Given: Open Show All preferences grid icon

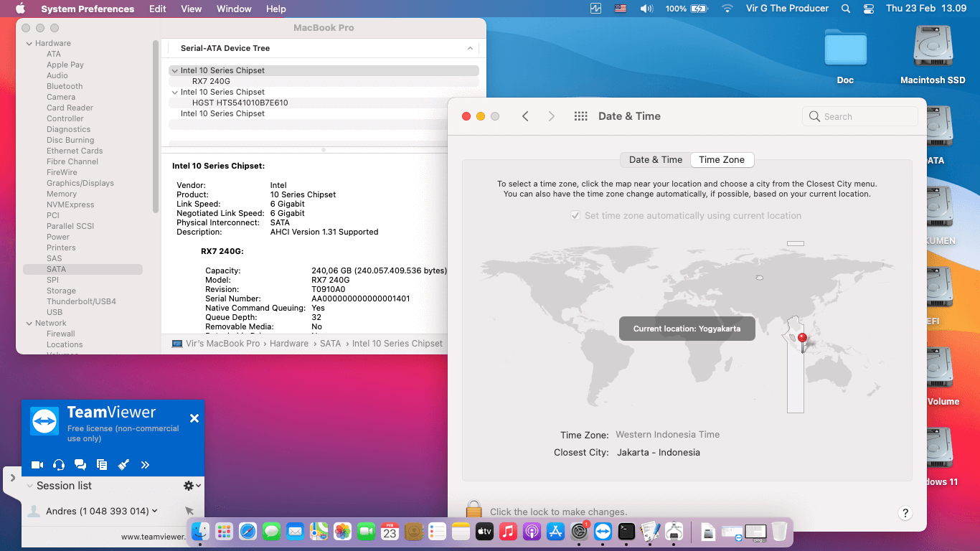Looking at the screenshot, I should click(580, 116).
